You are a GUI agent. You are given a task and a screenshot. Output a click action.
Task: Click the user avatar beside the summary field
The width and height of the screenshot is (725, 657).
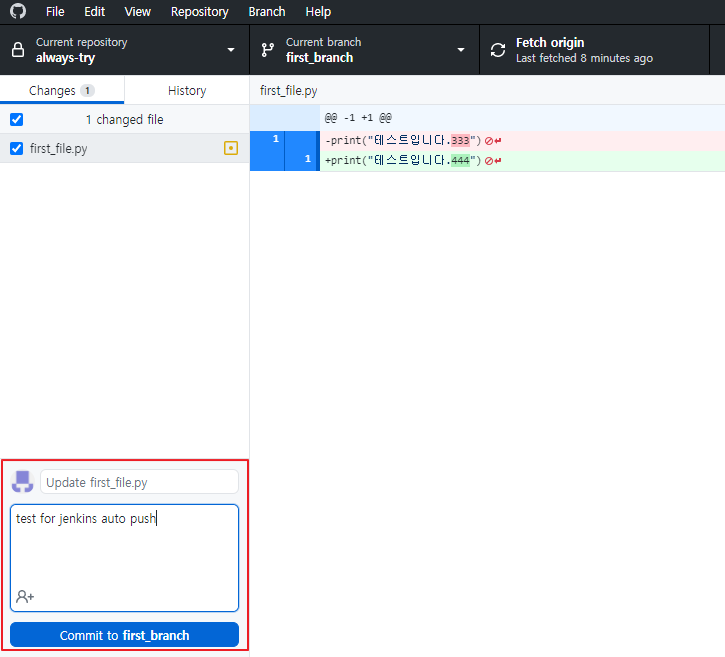[x=23, y=482]
